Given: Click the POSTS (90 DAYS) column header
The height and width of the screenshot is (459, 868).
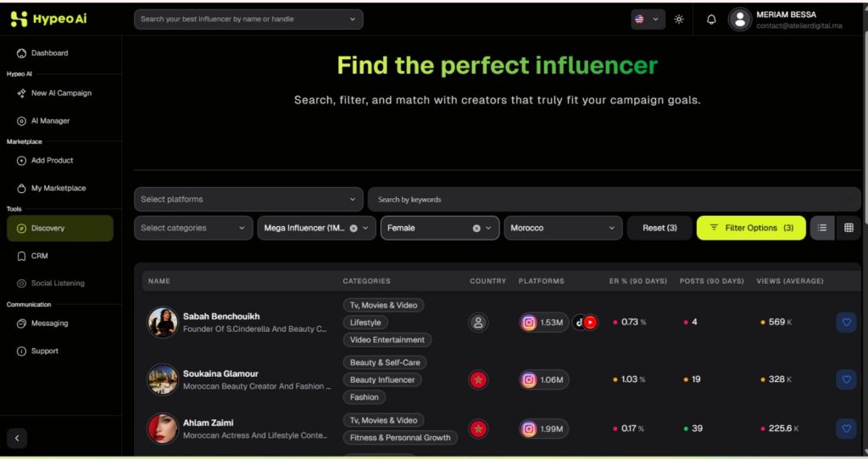Looking at the screenshot, I should (711, 281).
